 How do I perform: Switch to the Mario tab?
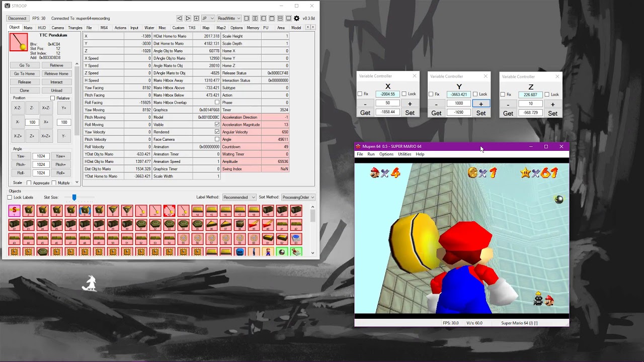28,28
